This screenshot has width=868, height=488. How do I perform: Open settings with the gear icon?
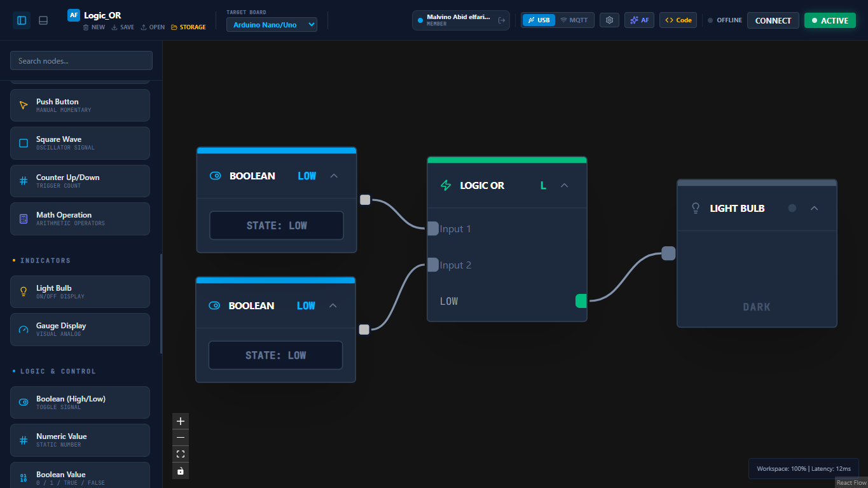(x=609, y=20)
